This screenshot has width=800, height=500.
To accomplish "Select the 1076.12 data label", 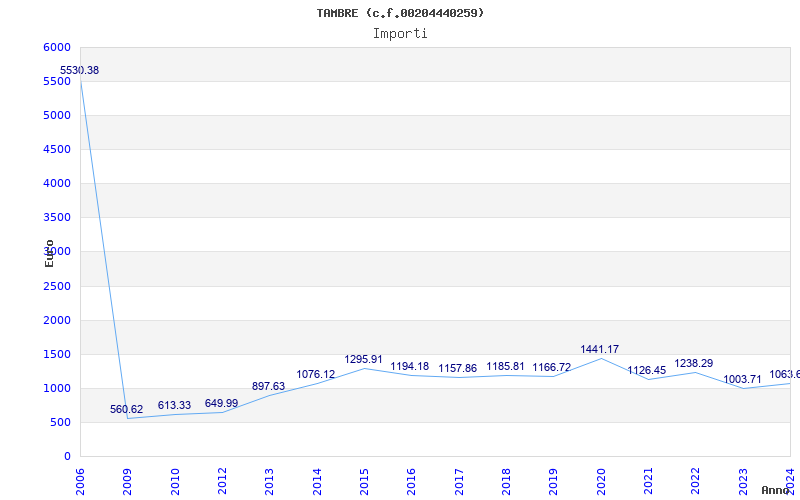I will tap(316, 374).
